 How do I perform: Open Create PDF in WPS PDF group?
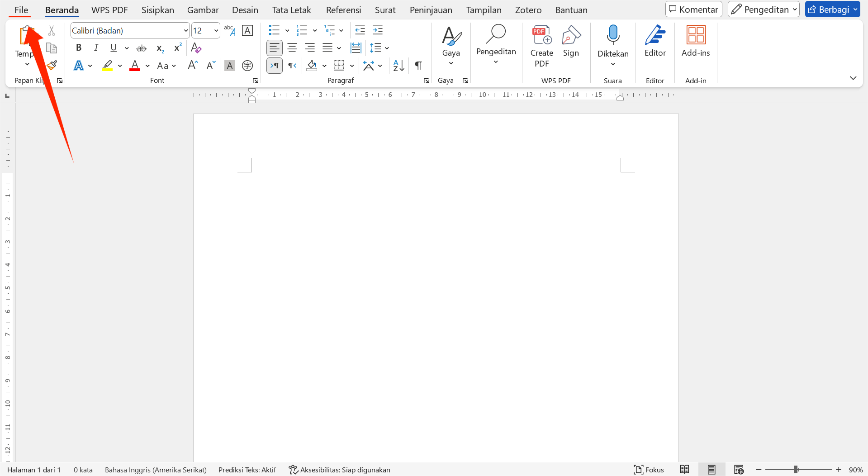541,45
